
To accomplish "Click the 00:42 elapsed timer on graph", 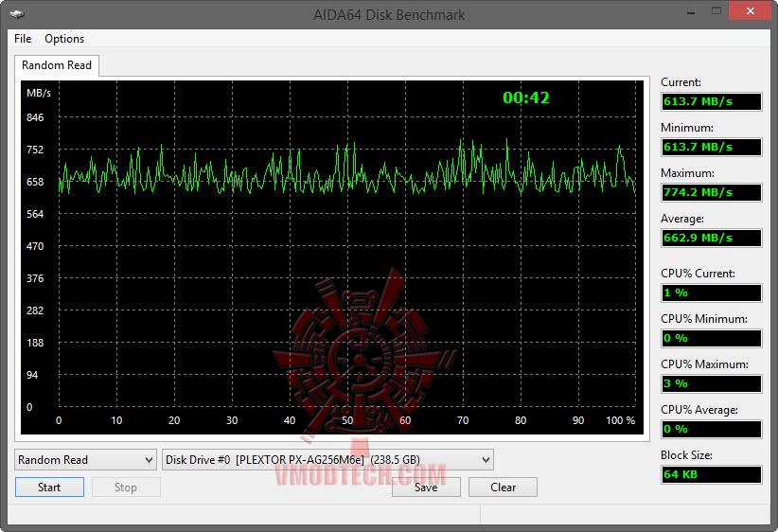I will coord(526,98).
